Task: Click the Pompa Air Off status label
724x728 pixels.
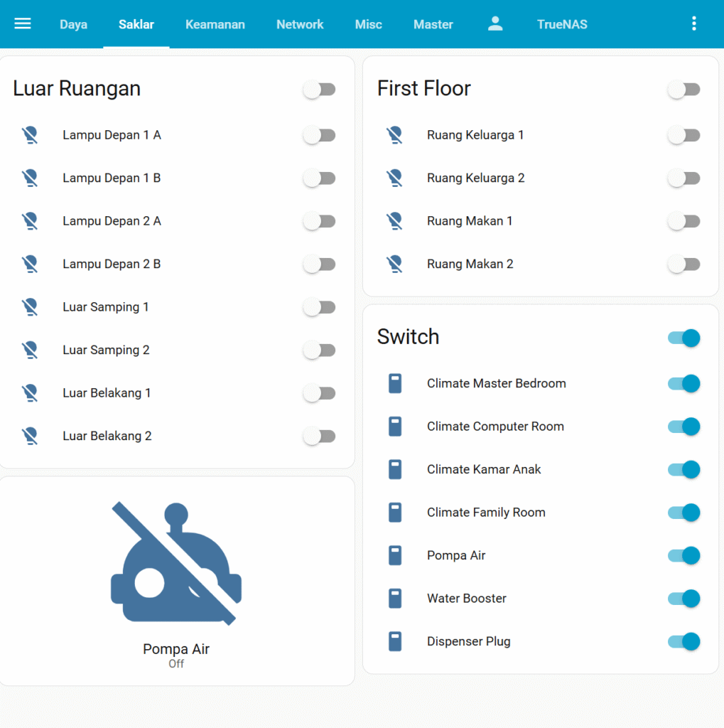Action: 176,664
